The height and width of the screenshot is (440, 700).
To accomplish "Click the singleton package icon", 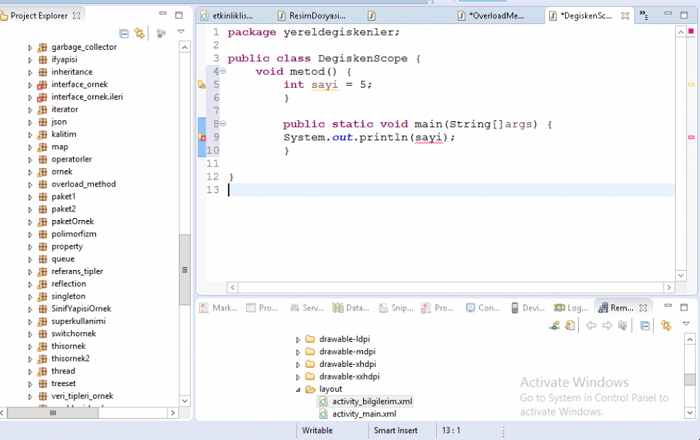I will pos(42,296).
